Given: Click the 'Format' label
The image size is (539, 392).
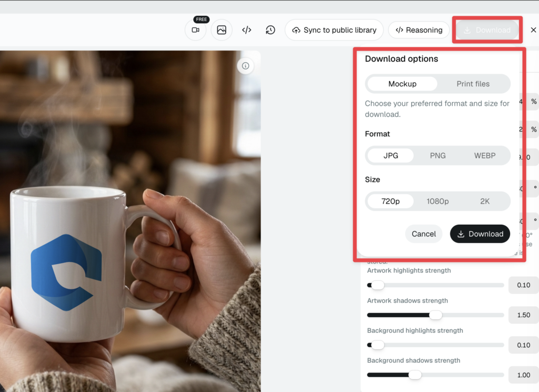Looking at the screenshot, I should point(377,134).
